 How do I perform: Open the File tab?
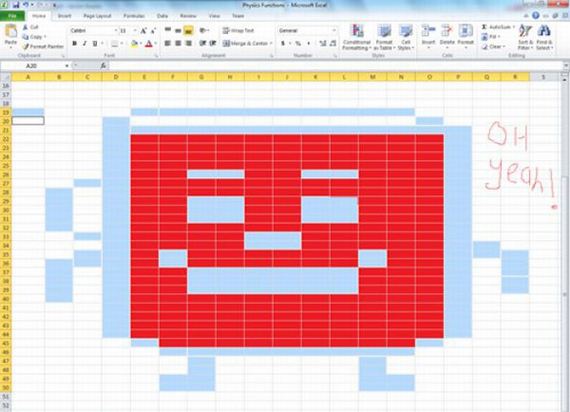click(x=12, y=16)
